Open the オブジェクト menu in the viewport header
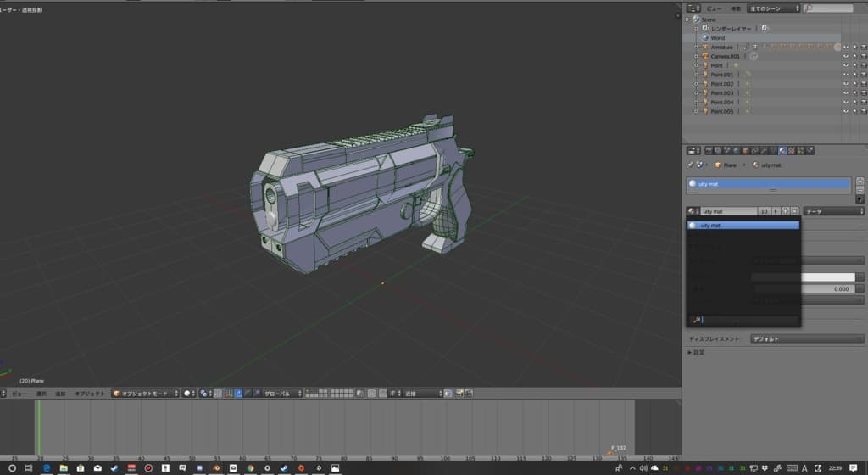Image resolution: width=868 pixels, height=475 pixels. pyautogui.click(x=89, y=394)
